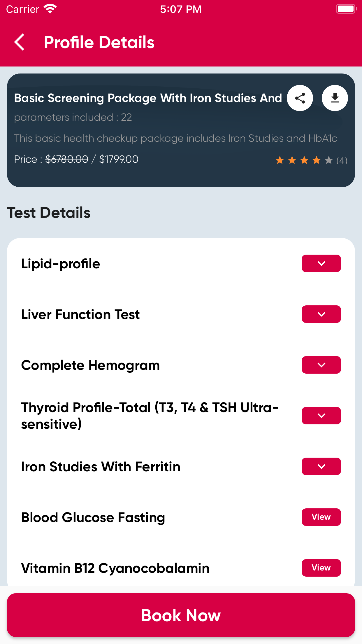Tap the star rating row
This screenshot has height=644, width=362.
click(x=304, y=160)
